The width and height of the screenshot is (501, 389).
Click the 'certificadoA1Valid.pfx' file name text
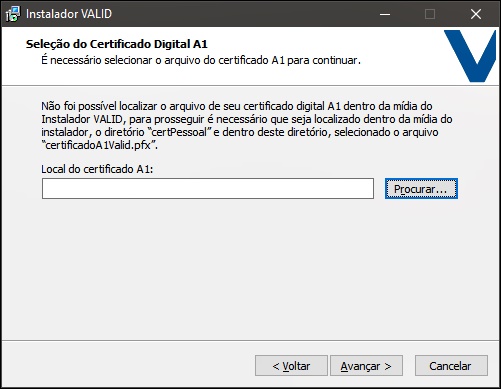[x=99, y=145]
